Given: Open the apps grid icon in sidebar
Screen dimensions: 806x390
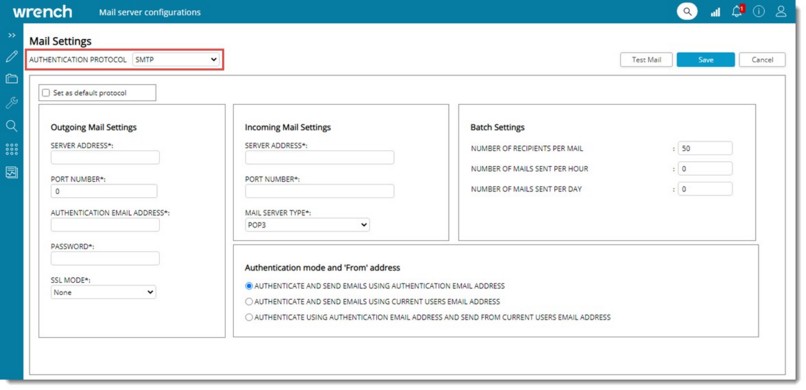Looking at the screenshot, I should click(12, 149).
